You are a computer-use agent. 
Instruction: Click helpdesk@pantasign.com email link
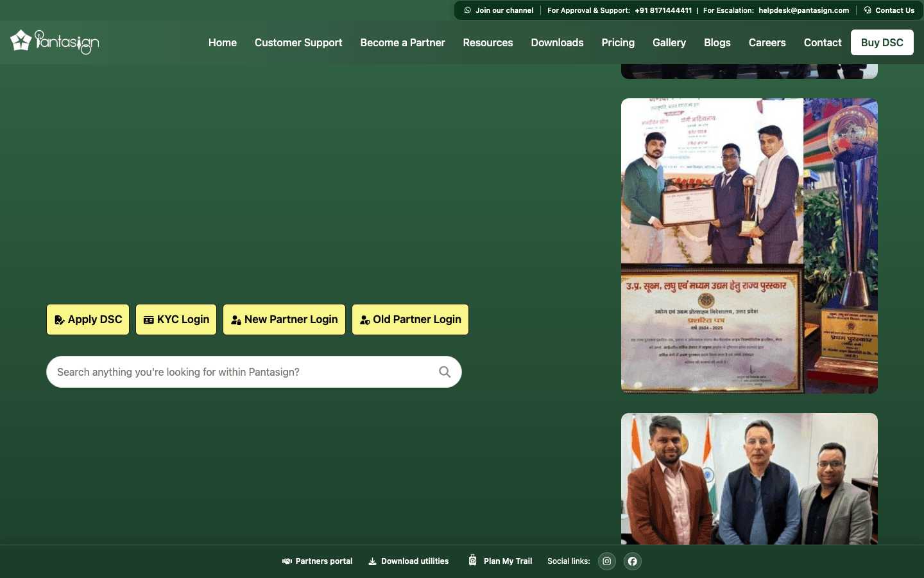(803, 10)
